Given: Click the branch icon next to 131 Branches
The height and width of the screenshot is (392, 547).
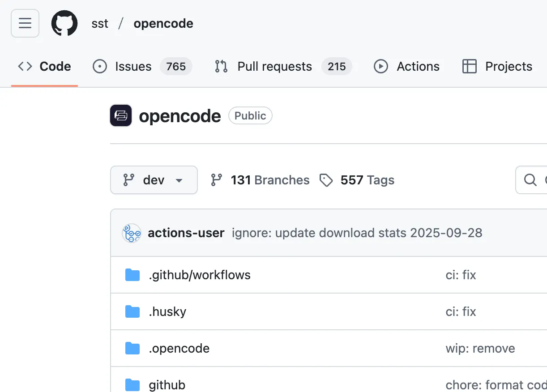Looking at the screenshot, I should pyautogui.click(x=217, y=180).
